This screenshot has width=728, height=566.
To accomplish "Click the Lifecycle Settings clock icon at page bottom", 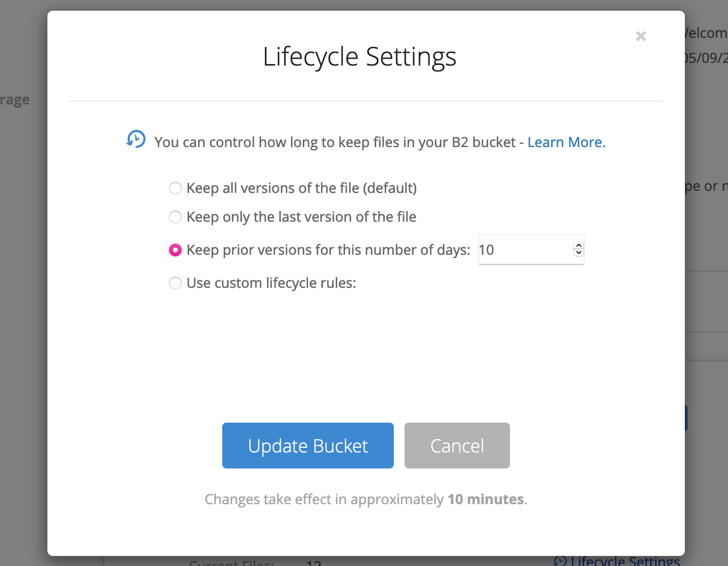I will (x=561, y=561).
